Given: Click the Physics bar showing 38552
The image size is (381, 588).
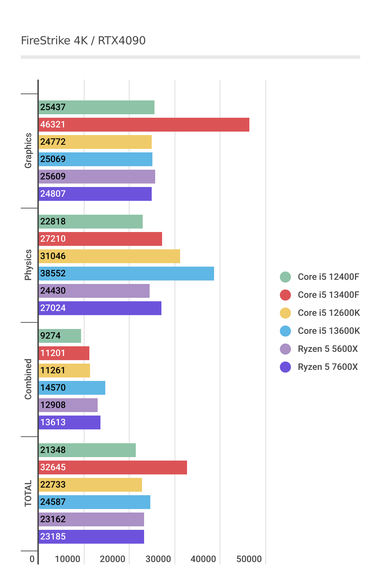Looking at the screenshot, I should click(126, 274).
